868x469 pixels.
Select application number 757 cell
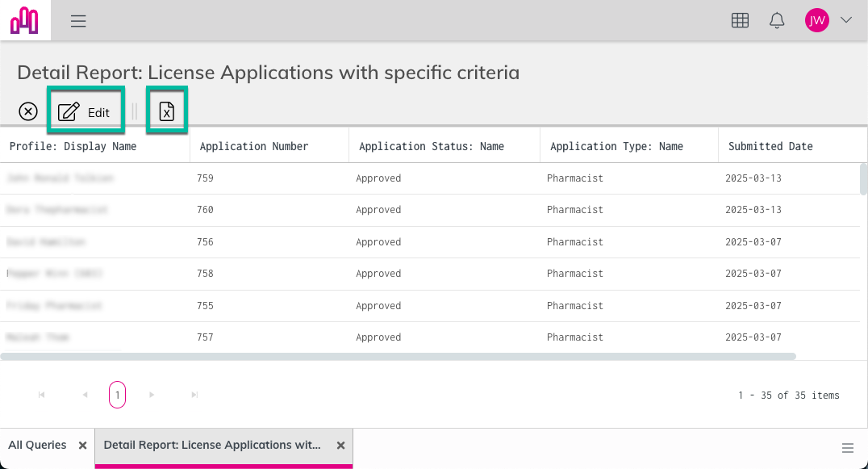205,337
